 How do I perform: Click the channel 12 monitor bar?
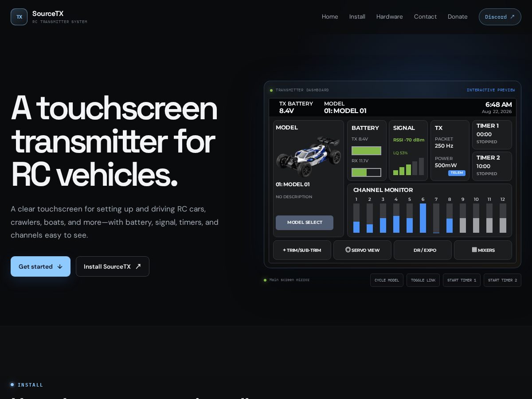point(503,218)
